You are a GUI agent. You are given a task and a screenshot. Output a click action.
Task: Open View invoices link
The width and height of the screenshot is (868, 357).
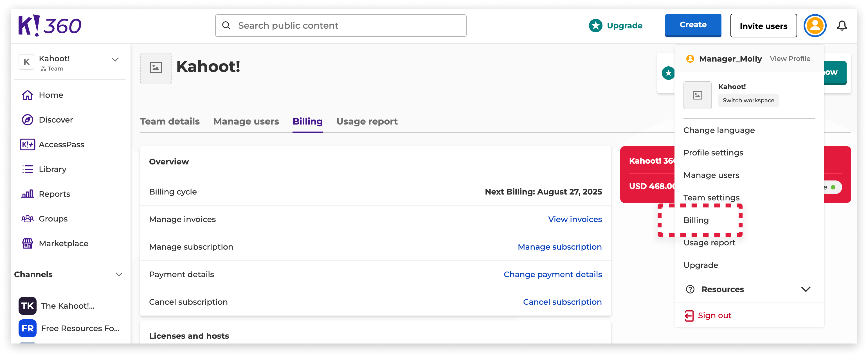pos(575,220)
